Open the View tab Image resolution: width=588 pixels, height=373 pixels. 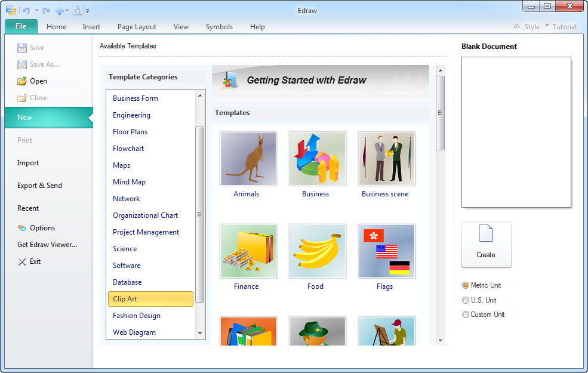pos(181,27)
